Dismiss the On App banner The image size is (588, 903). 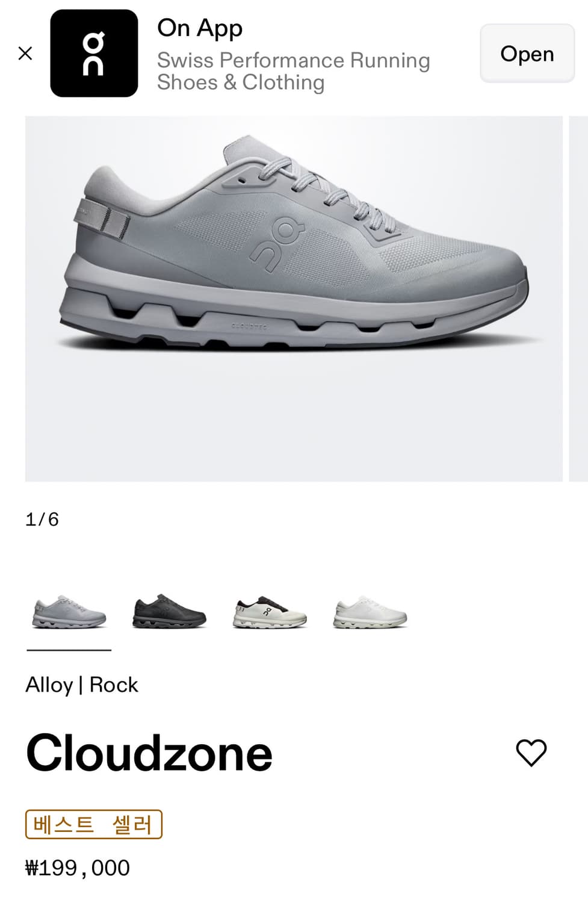25,54
